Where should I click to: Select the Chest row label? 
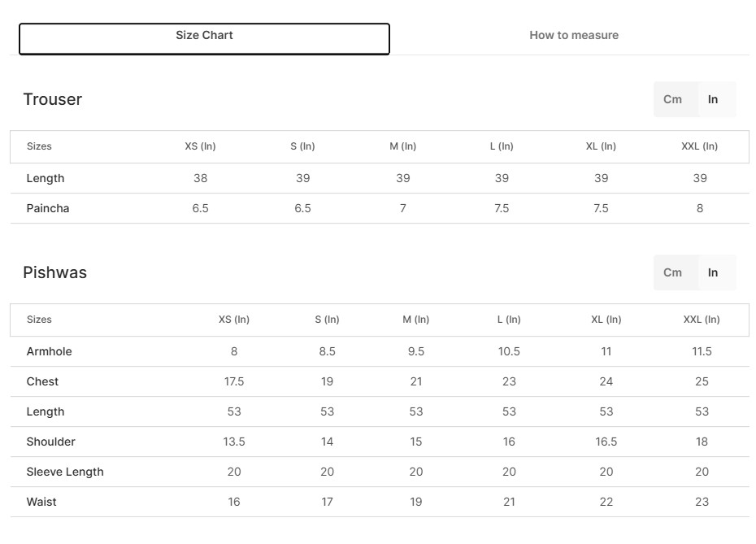point(43,381)
